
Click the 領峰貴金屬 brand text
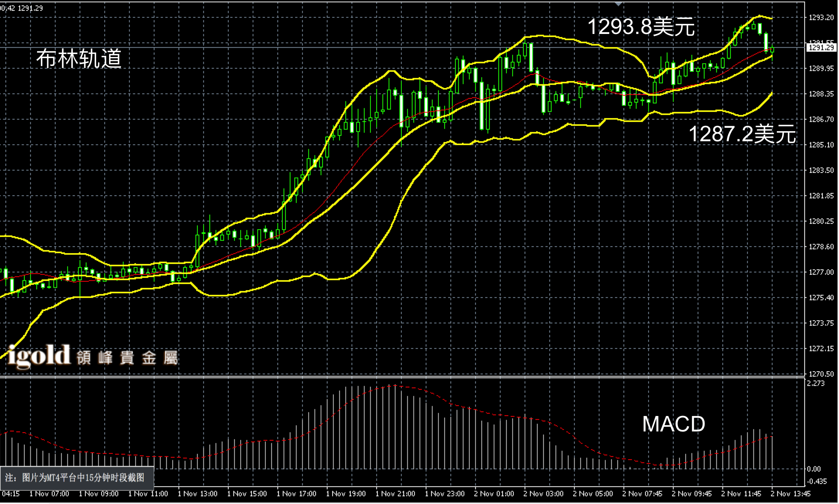tap(127, 358)
